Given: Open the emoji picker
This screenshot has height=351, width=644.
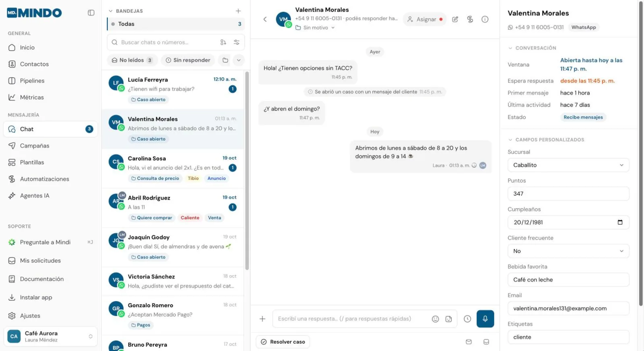Looking at the screenshot, I should click(435, 319).
